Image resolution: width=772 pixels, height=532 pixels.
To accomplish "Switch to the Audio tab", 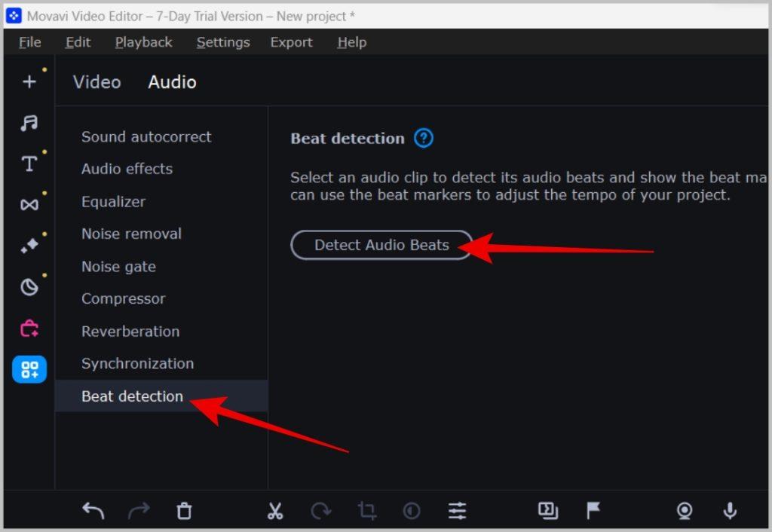I will (173, 81).
